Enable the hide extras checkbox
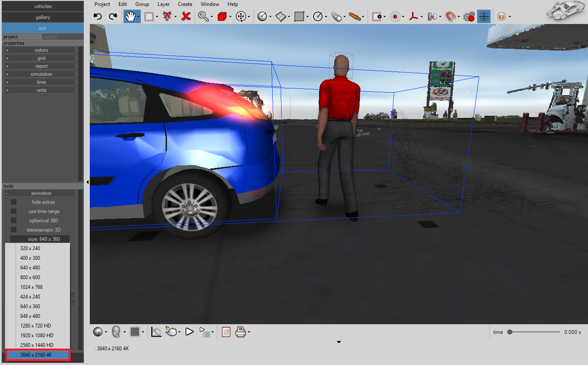The height and width of the screenshot is (365, 588). click(13, 202)
